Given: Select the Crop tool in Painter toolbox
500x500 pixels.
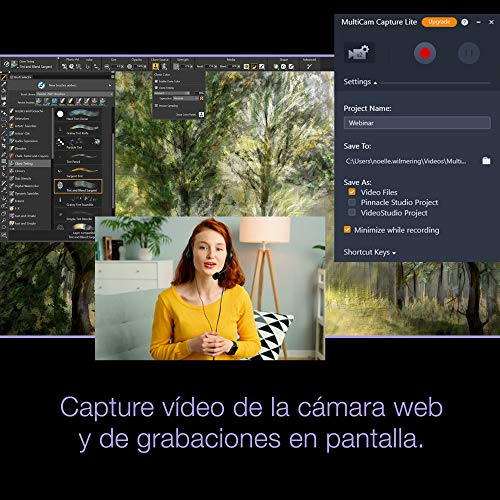Looking at the screenshot, I should (x=3, y=145).
